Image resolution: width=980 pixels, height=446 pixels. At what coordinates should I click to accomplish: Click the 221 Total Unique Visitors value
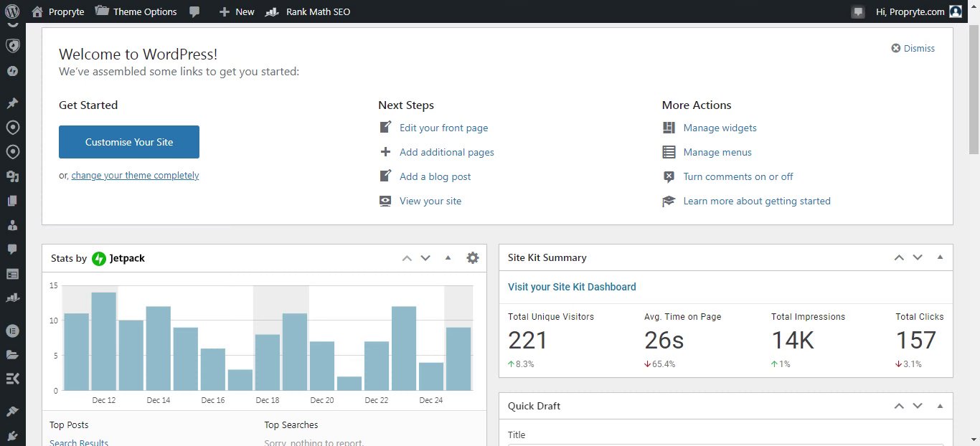(x=527, y=340)
